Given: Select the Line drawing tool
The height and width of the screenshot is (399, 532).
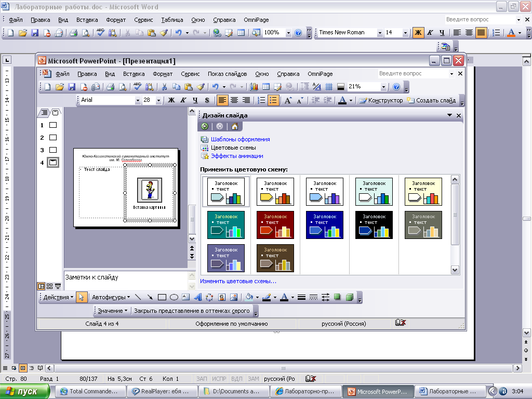Looking at the screenshot, I should (x=138, y=297).
